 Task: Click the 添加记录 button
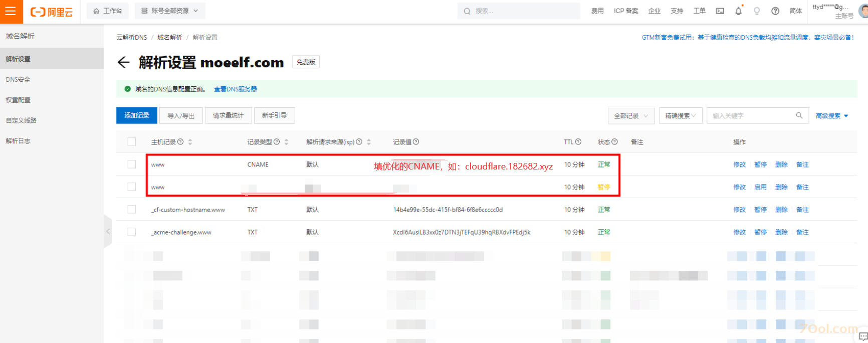tap(137, 115)
